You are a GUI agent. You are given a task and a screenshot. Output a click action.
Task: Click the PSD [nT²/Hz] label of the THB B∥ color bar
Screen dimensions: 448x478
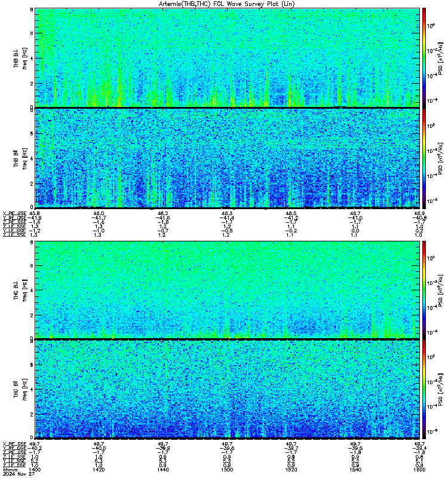(441, 159)
